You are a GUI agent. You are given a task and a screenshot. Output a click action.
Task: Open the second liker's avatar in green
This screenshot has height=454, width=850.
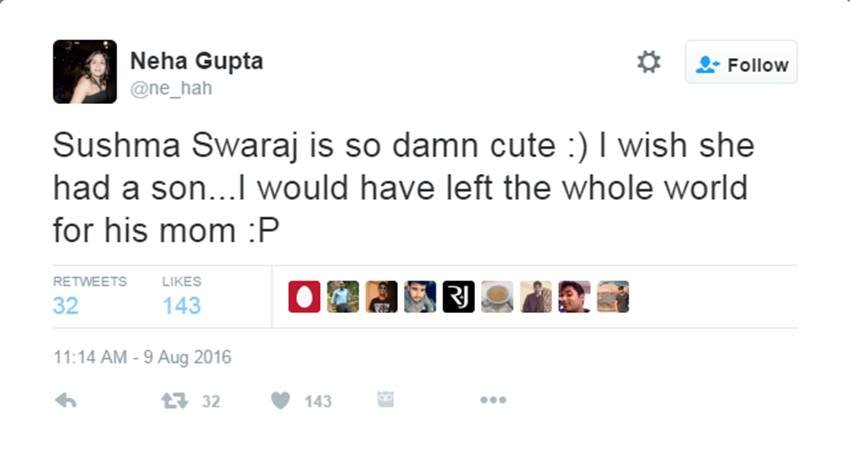[343, 297]
